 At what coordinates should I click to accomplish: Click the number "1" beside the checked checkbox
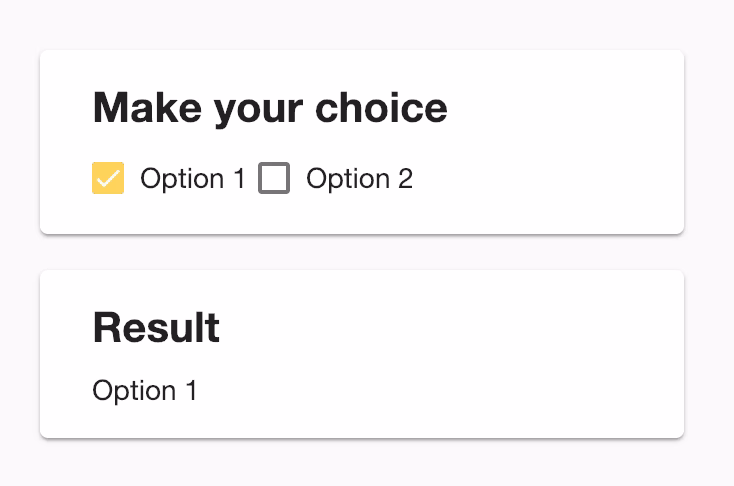[x=238, y=179]
